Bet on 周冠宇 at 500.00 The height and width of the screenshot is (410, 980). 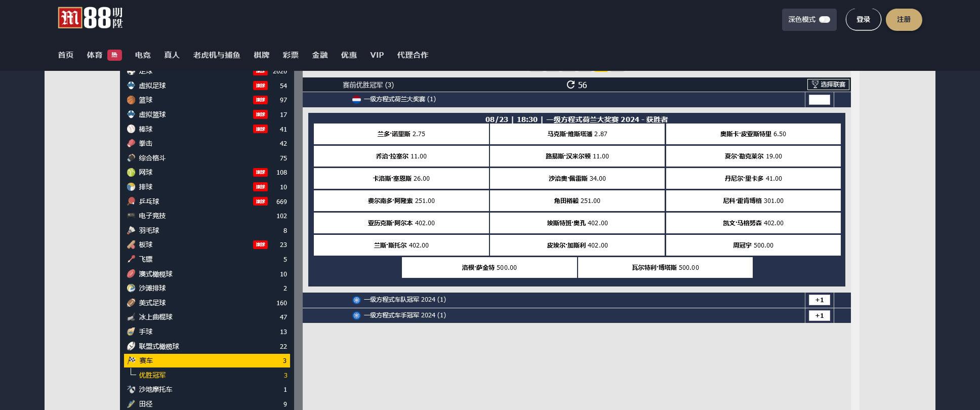[x=753, y=245]
